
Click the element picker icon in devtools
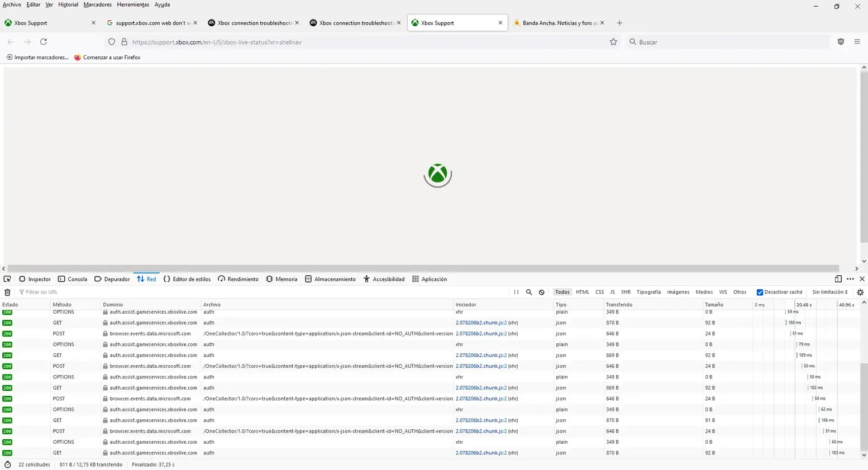[7, 279]
